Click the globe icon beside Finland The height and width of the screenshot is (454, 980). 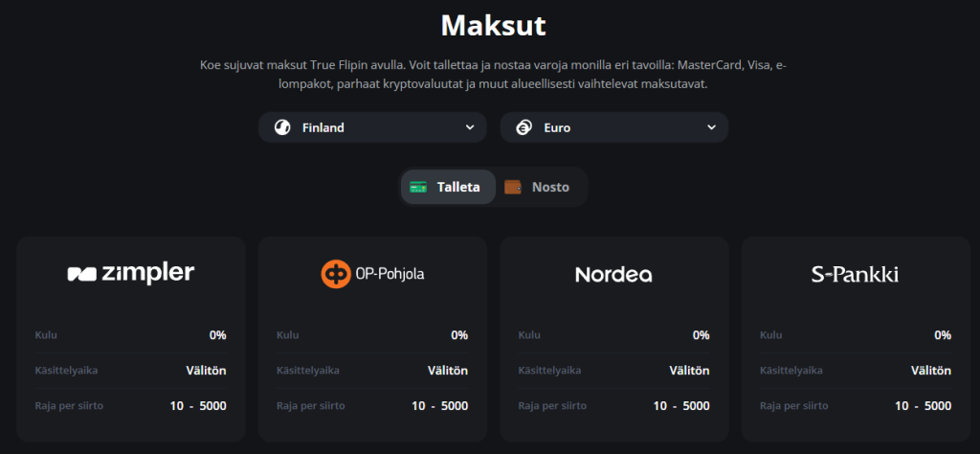(x=282, y=127)
